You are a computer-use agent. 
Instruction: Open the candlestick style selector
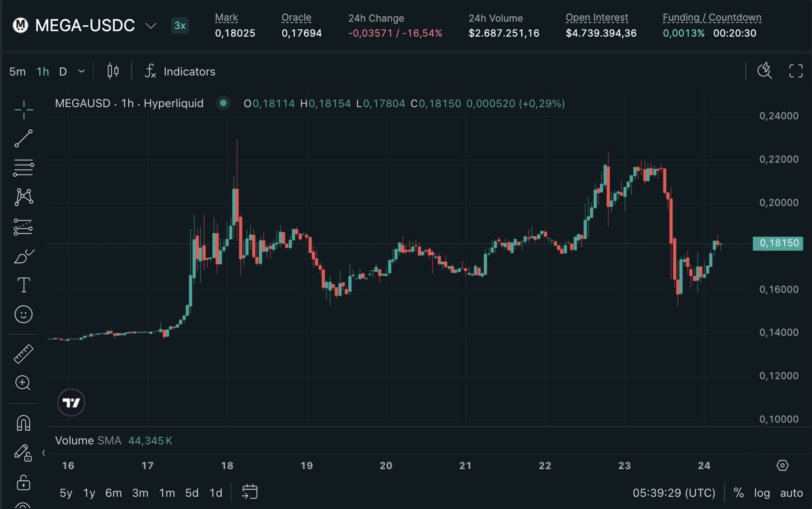(x=113, y=71)
